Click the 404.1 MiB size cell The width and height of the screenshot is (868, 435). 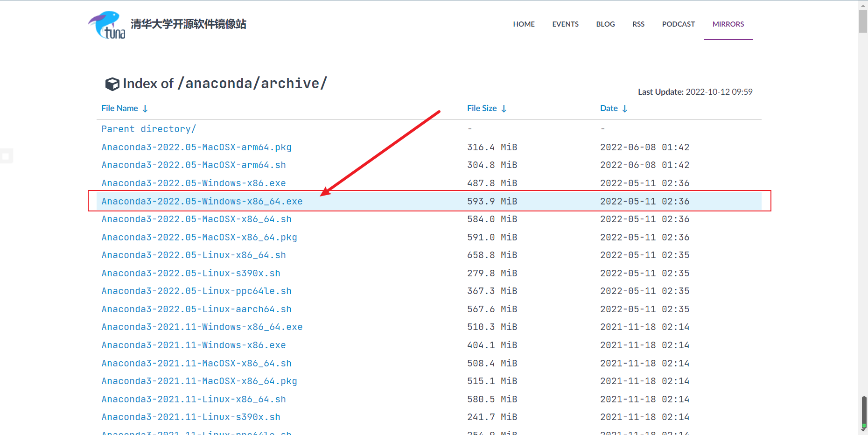(x=492, y=345)
